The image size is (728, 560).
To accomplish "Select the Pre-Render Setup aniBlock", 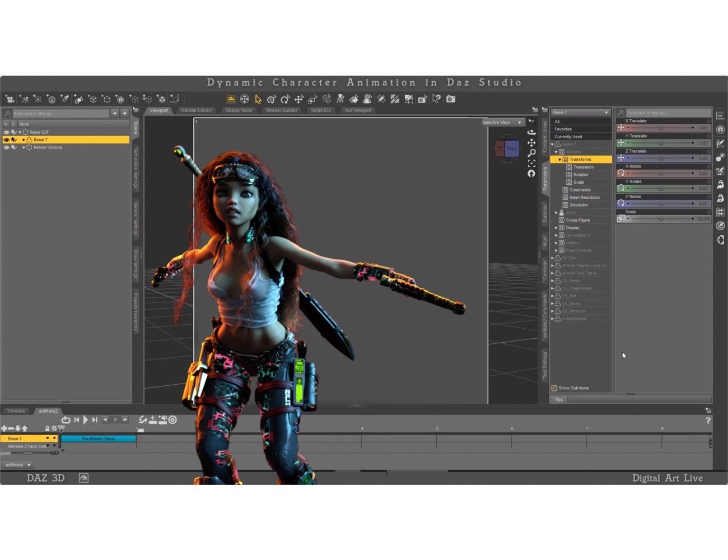I will click(99, 438).
